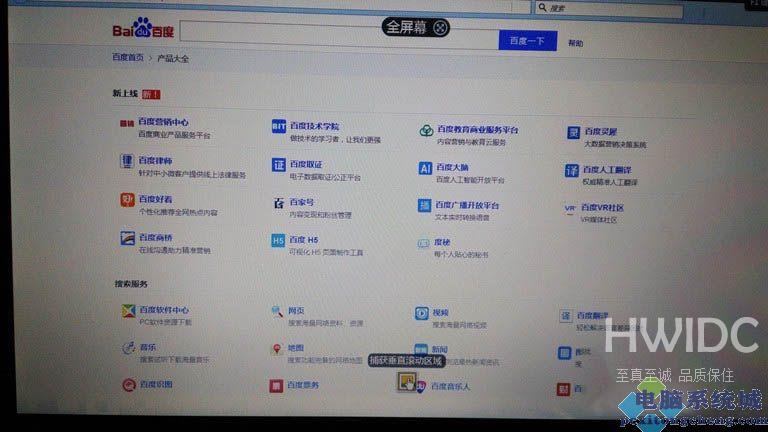Click the magnifier icon in browser search bar
The height and width of the screenshot is (432, 768).
coord(542,7)
